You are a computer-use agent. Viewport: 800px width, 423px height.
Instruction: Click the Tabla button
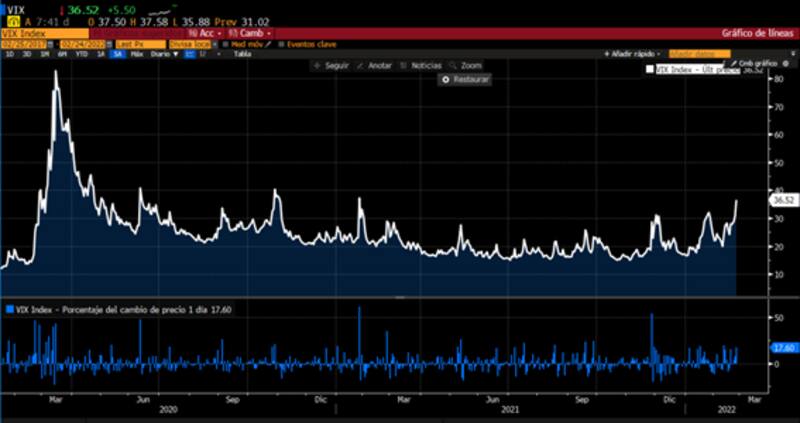(x=242, y=54)
